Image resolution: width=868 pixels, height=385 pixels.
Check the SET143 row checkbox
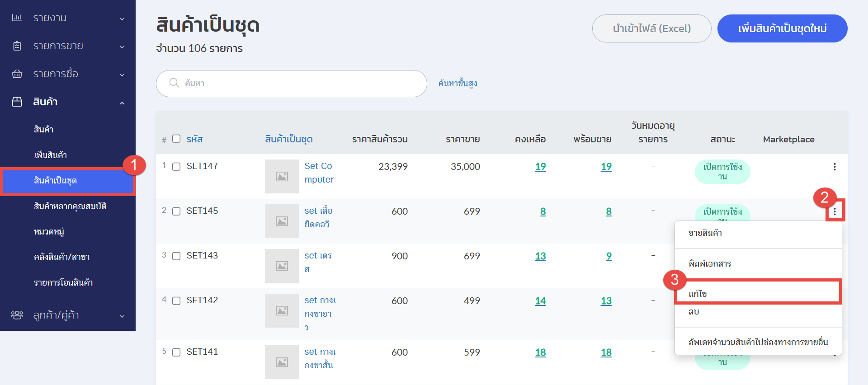176,256
